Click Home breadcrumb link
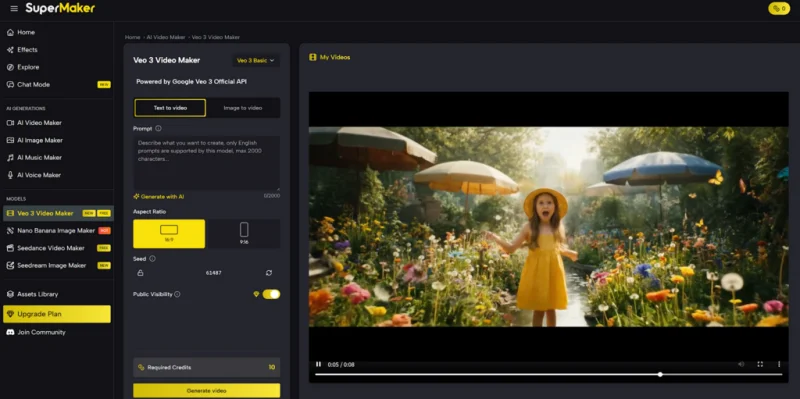Screen dimensions: 800x399 point(132,37)
